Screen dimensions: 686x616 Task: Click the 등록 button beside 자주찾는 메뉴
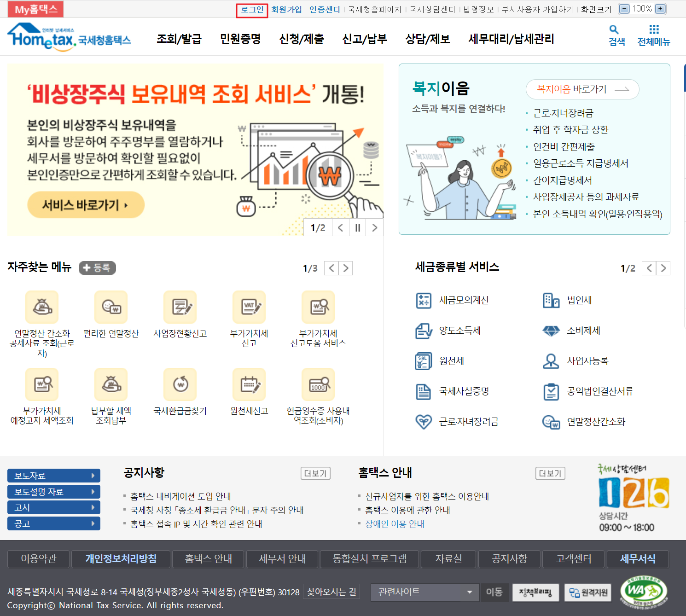[97, 267]
